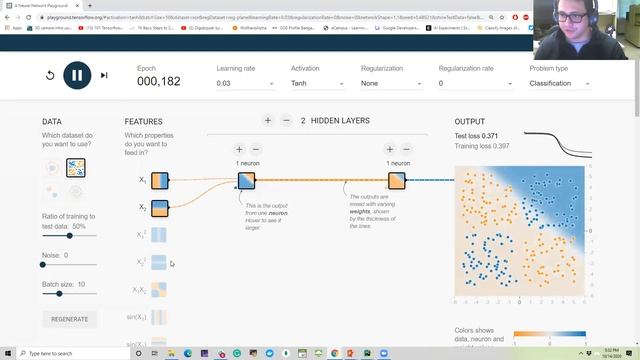Add a hidden layer with plus icon

click(268, 120)
